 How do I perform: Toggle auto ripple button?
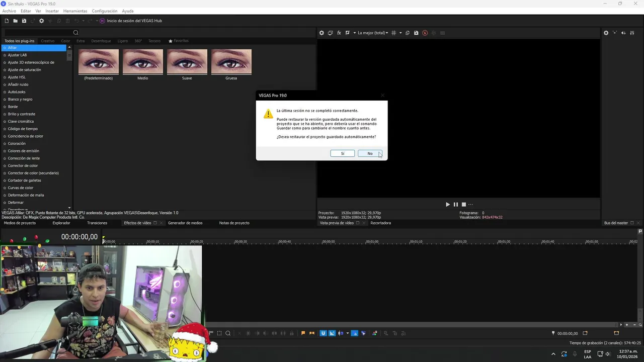(x=341, y=333)
